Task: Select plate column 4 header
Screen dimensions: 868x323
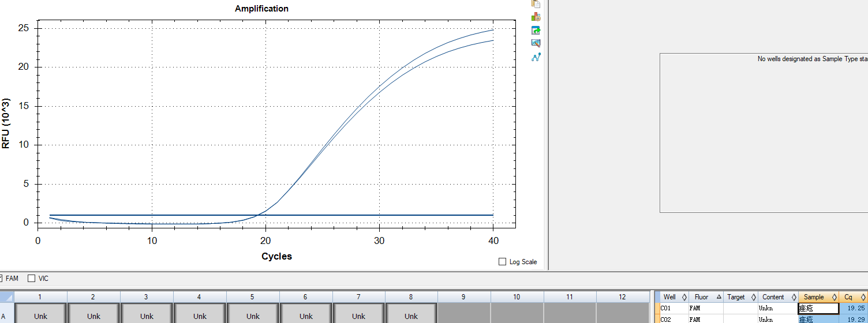Action: tap(200, 297)
